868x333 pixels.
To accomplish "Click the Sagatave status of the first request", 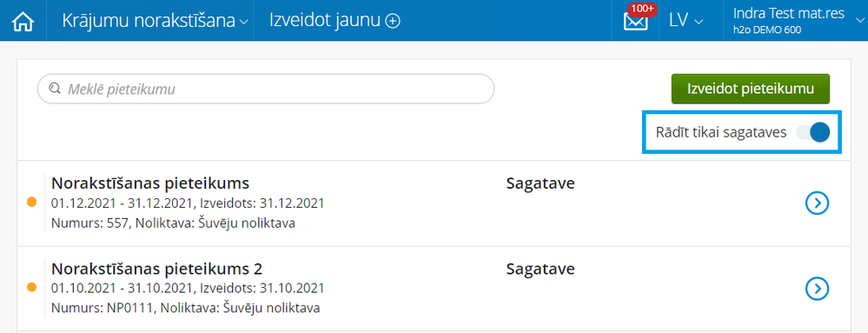I will point(540,184).
